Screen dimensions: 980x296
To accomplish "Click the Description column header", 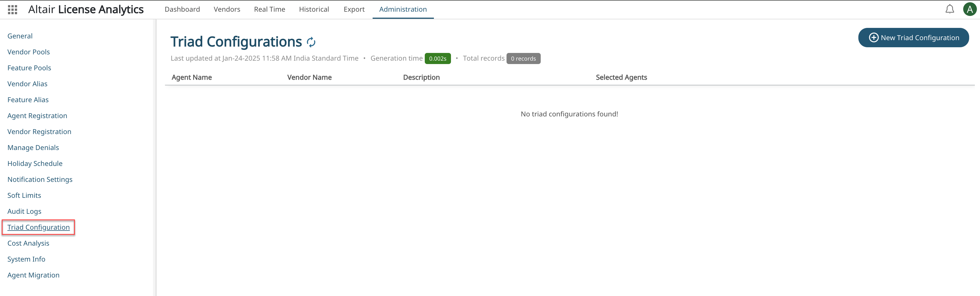I will click(x=421, y=77).
